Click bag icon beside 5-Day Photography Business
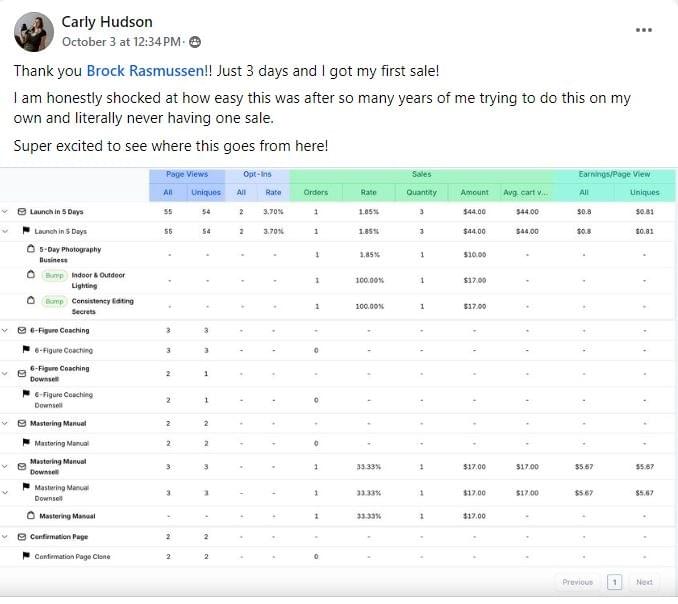This screenshot has height=604, width=678. pos(31,250)
